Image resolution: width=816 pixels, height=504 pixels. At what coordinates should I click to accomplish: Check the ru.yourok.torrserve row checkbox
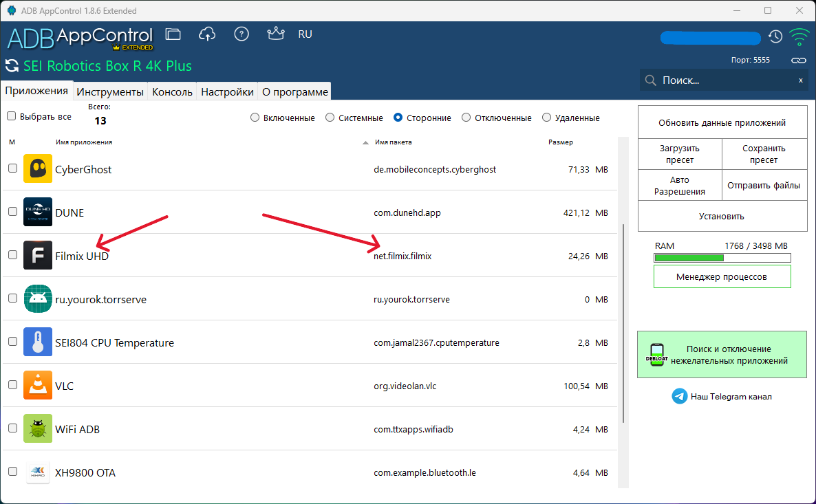(x=13, y=298)
